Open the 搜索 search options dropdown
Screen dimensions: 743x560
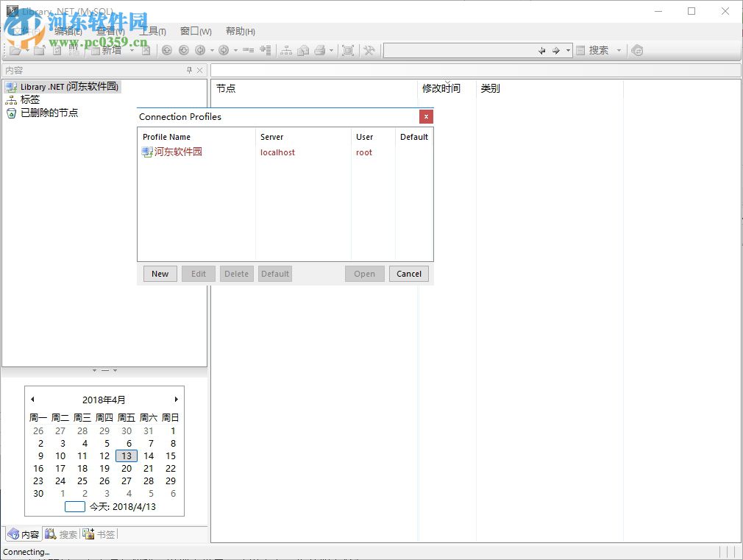(x=618, y=50)
